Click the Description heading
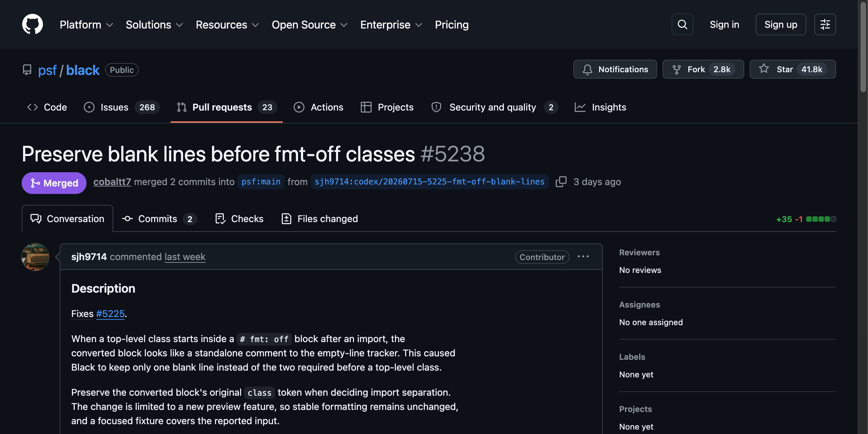The width and height of the screenshot is (868, 434). [x=103, y=288]
